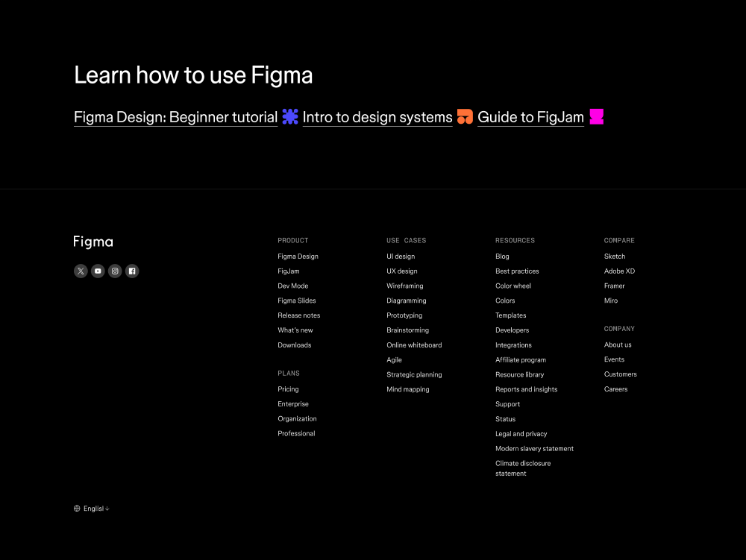
Task: Open What's new link
Action: coord(295,330)
